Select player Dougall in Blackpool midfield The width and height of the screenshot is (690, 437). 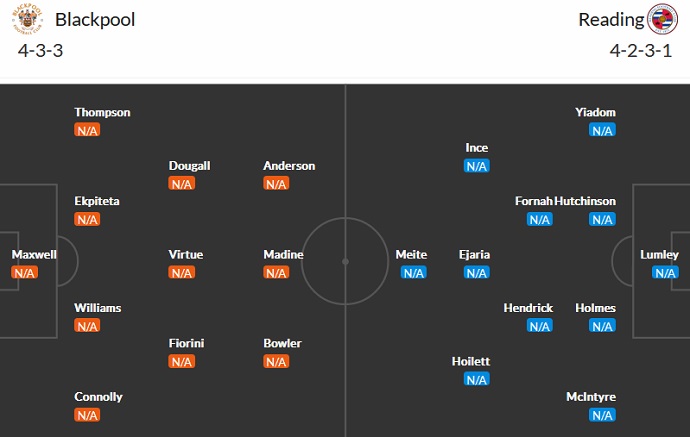pyautogui.click(x=189, y=166)
